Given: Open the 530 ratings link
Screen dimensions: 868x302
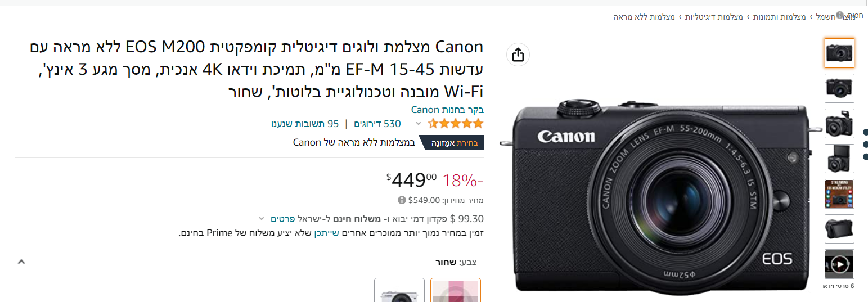Looking at the screenshot, I should point(377,124).
